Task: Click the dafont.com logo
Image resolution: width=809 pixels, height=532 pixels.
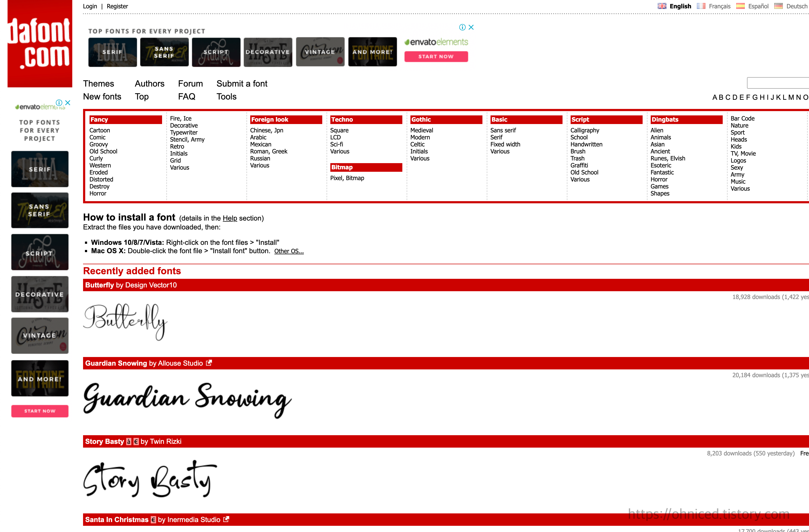Action: pyautogui.click(x=40, y=43)
